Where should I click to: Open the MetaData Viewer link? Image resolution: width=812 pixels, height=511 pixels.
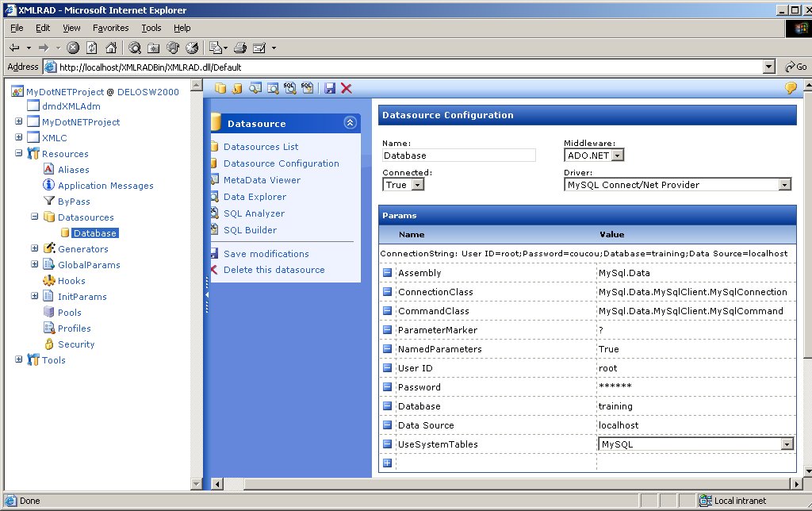pos(262,180)
